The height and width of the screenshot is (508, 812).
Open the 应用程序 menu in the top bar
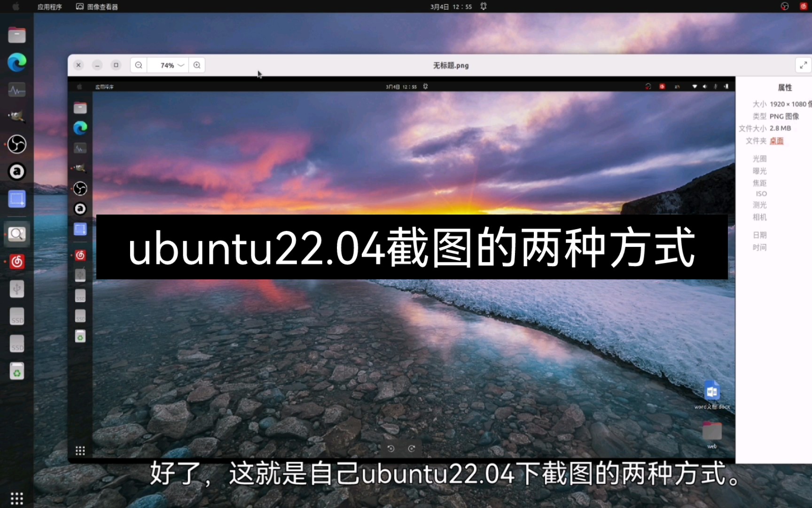49,7
